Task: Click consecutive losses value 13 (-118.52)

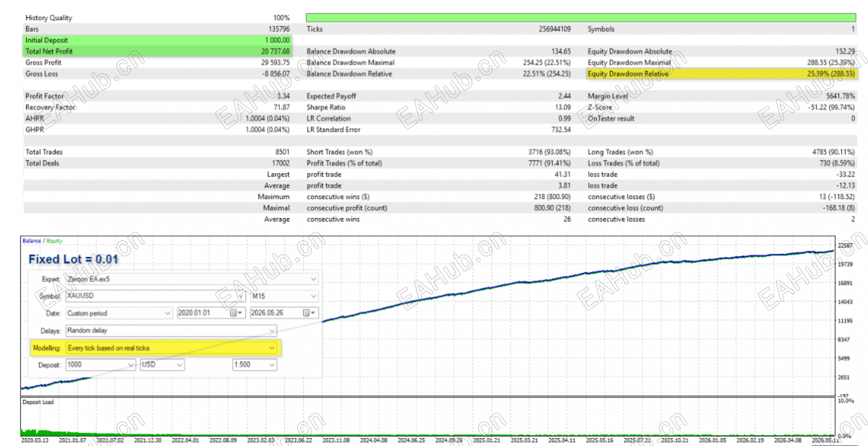Action: (835, 197)
